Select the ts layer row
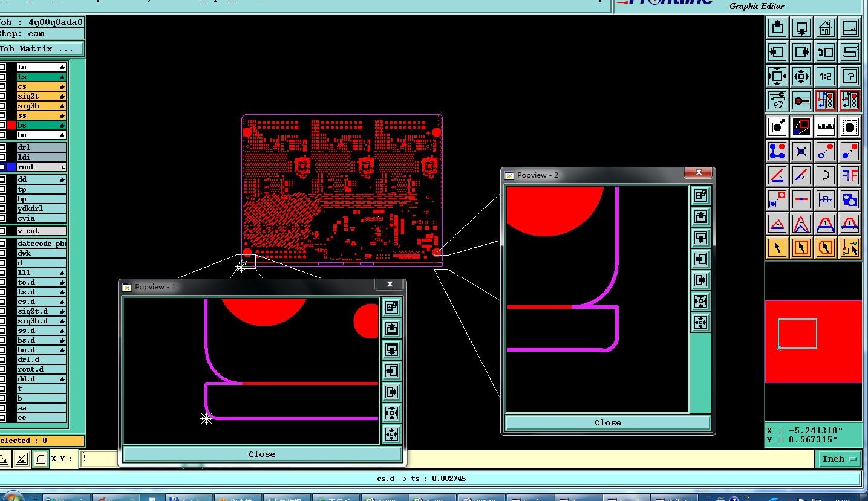This screenshot has height=501, width=868. (41, 77)
